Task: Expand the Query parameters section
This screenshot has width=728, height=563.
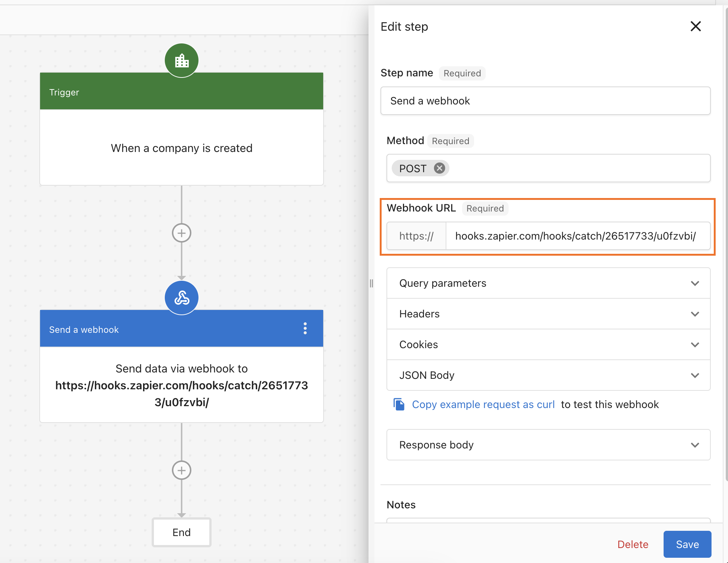Action: [x=548, y=283]
